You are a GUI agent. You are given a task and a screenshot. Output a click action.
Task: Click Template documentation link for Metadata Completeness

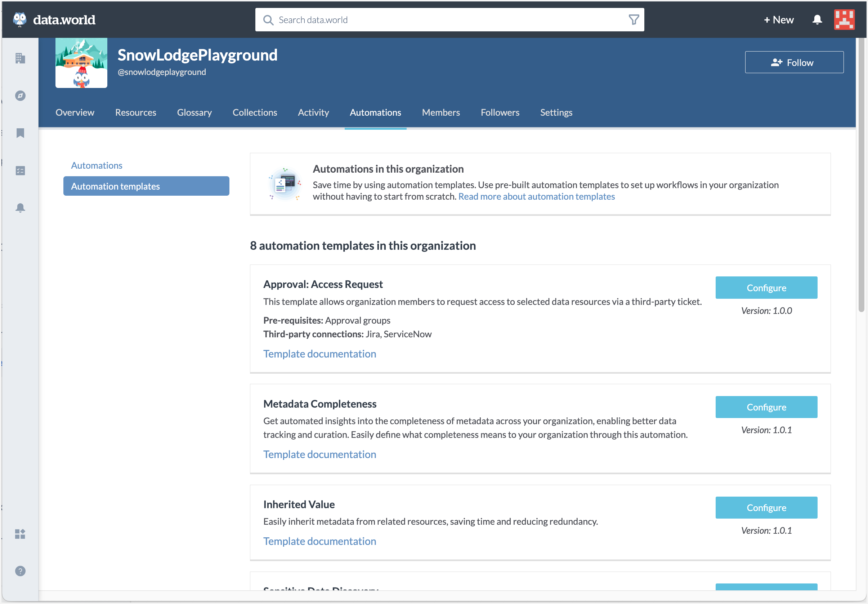(x=320, y=454)
